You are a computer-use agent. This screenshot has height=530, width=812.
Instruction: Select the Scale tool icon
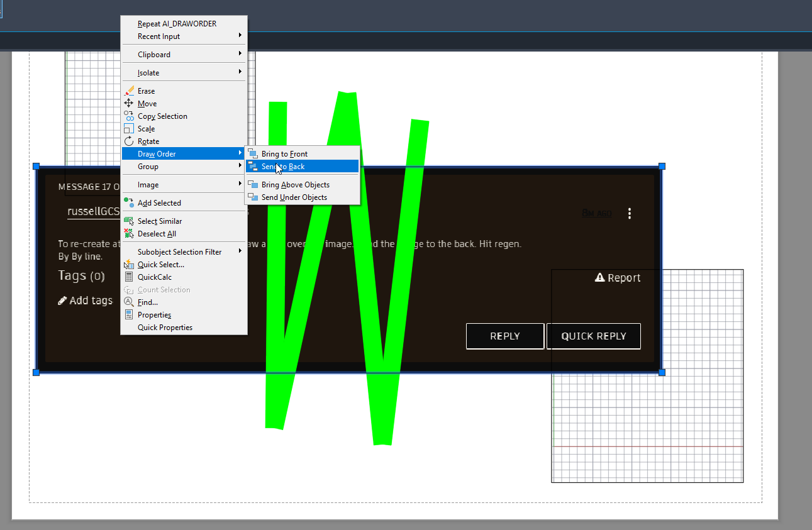pyautogui.click(x=129, y=128)
